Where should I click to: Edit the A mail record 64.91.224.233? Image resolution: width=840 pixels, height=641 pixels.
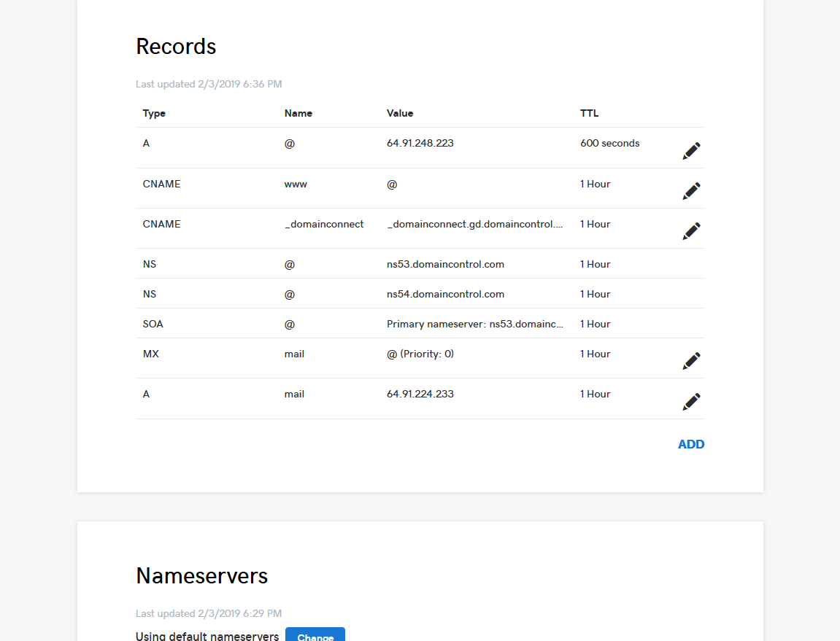point(691,402)
